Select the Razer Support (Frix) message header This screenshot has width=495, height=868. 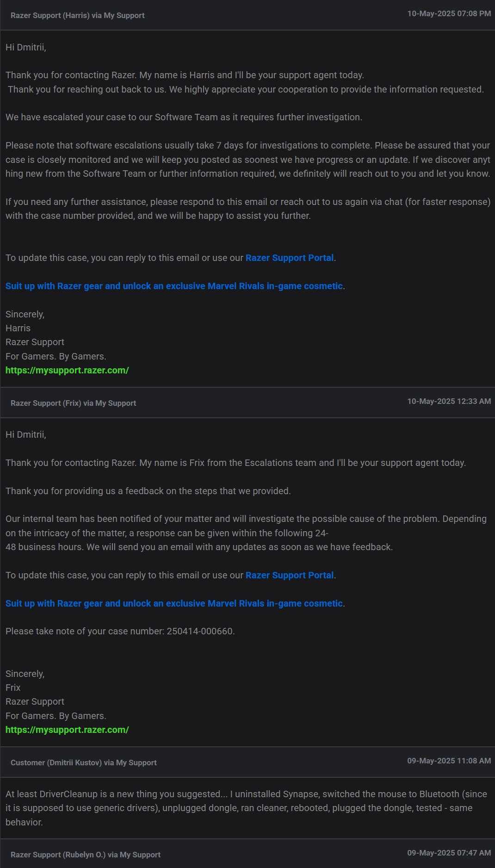coord(247,403)
